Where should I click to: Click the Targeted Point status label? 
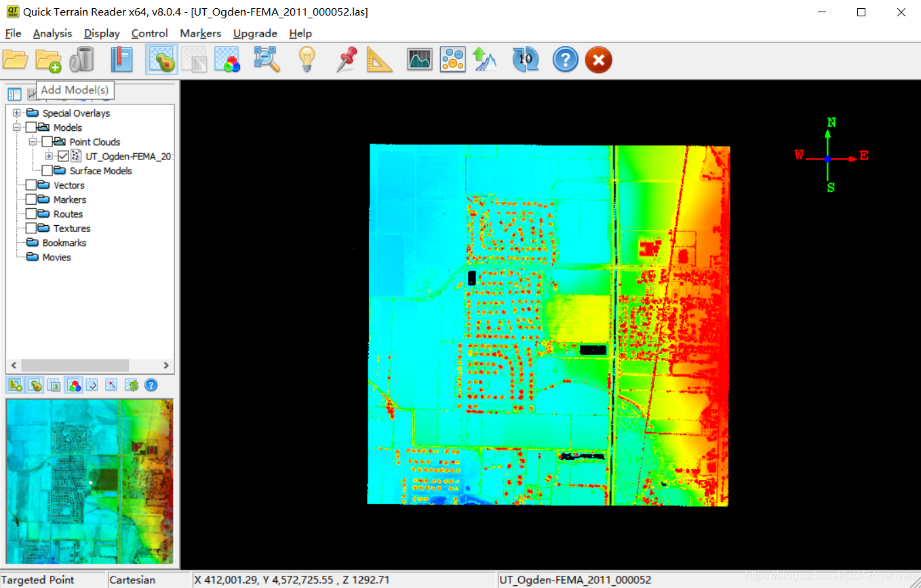[x=37, y=580]
